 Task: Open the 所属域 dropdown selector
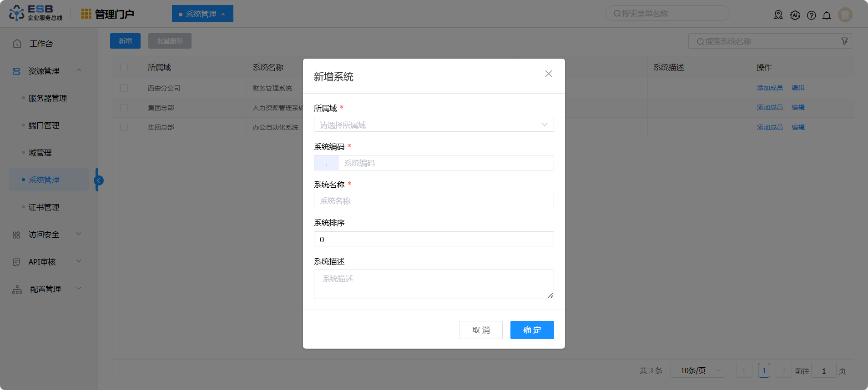[x=434, y=125]
